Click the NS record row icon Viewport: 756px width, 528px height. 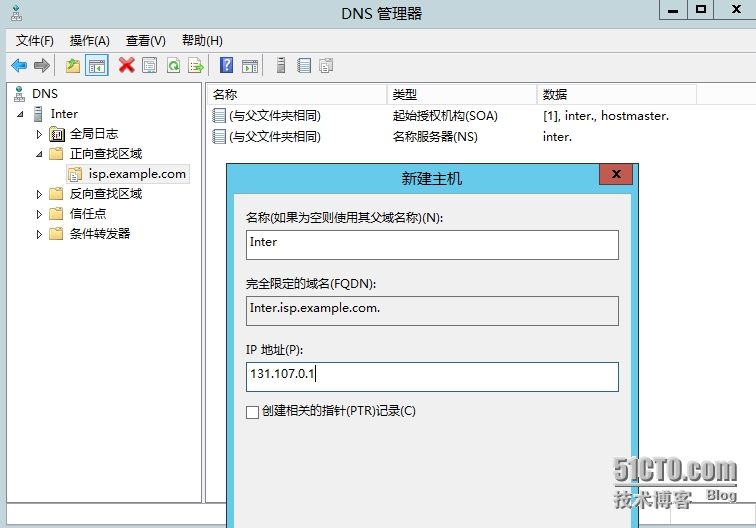coord(219,136)
